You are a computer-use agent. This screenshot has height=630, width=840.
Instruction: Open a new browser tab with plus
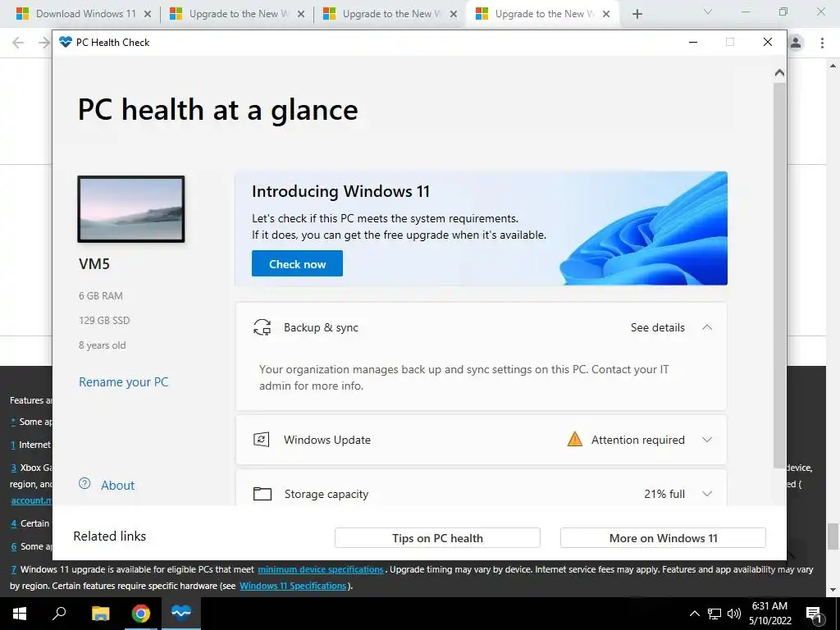pos(637,14)
